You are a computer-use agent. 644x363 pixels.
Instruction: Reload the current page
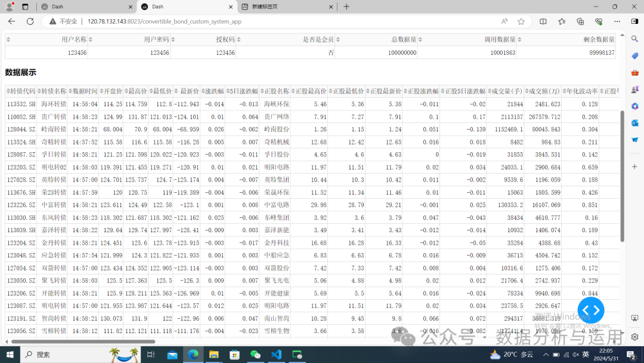(x=30, y=21)
